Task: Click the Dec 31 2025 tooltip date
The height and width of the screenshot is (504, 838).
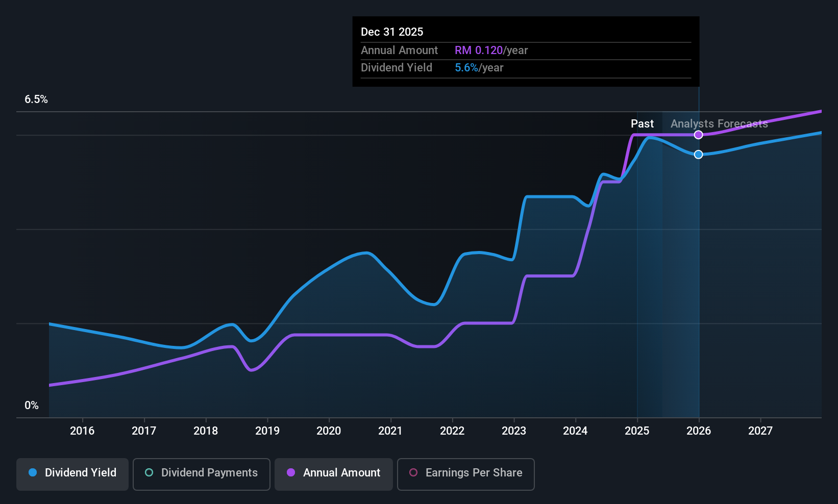Action: click(392, 32)
